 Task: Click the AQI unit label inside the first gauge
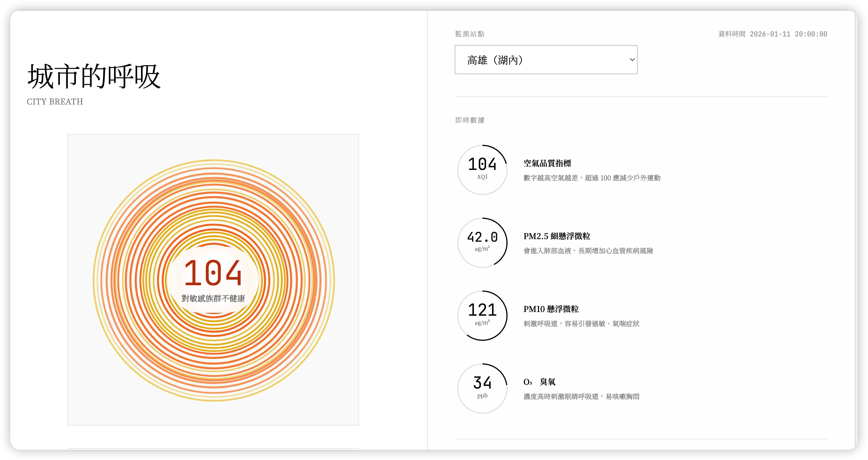coord(482,176)
